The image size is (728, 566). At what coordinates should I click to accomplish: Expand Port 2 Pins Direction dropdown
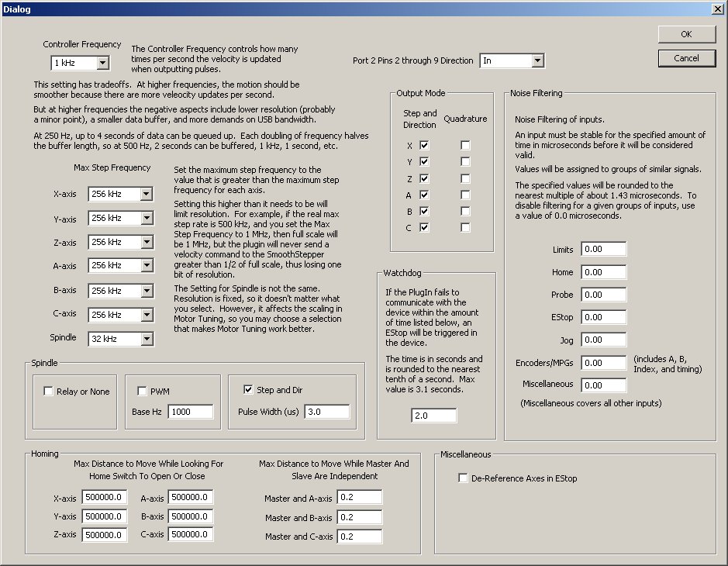coord(537,60)
